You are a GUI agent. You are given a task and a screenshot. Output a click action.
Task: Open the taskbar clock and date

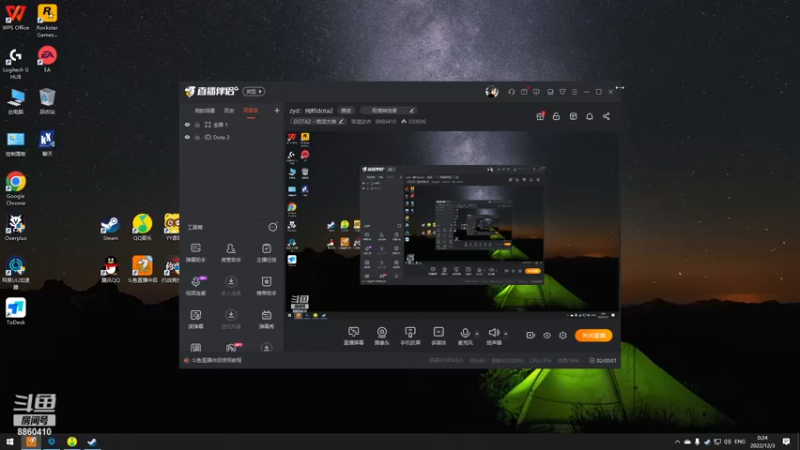pyautogui.click(x=762, y=441)
